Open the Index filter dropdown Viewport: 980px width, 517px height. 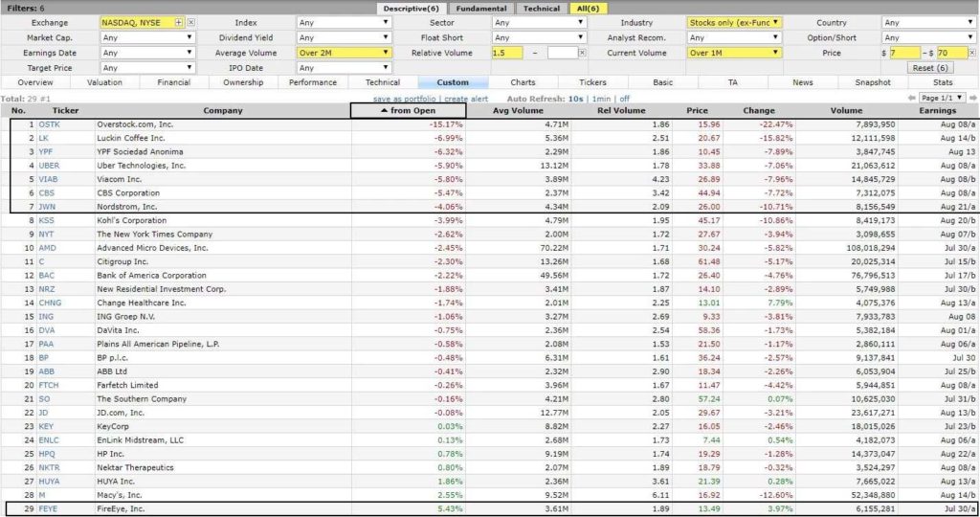pyautogui.click(x=344, y=23)
